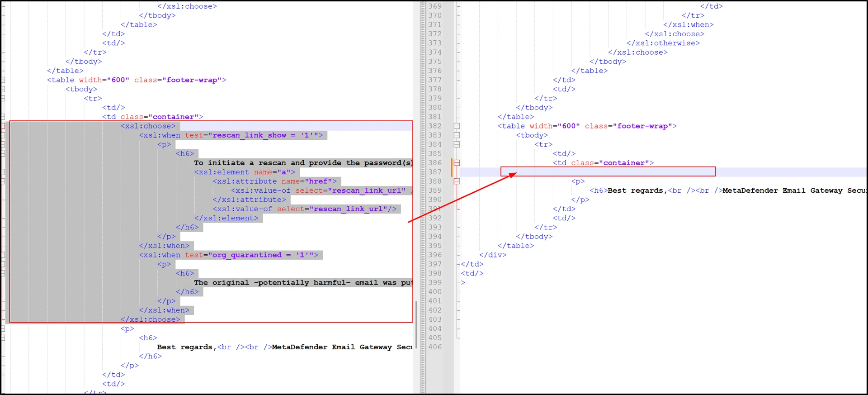Image resolution: width=868 pixels, height=395 pixels.
Task: Click the "rescan_link_show = '1'" test value
Action: pos(265,135)
